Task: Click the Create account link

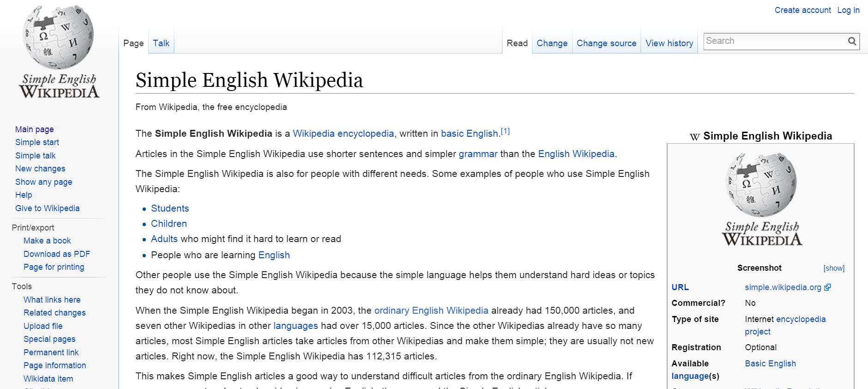Action: pyautogui.click(x=802, y=10)
